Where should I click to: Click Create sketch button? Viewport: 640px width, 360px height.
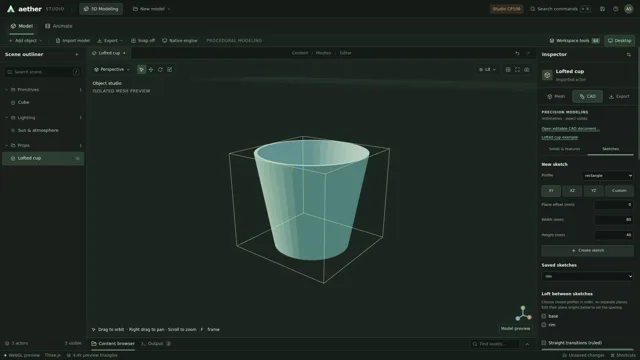(587, 251)
